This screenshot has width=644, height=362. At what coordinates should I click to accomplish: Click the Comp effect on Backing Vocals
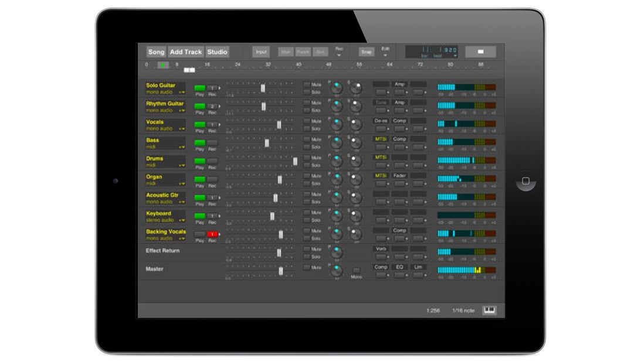coord(398,231)
